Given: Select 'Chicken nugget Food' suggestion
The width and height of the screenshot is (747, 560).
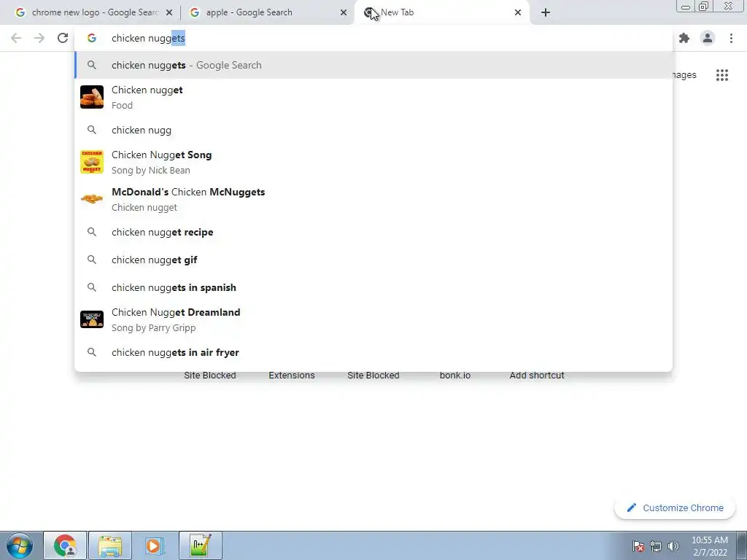Looking at the screenshot, I should [373, 97].
